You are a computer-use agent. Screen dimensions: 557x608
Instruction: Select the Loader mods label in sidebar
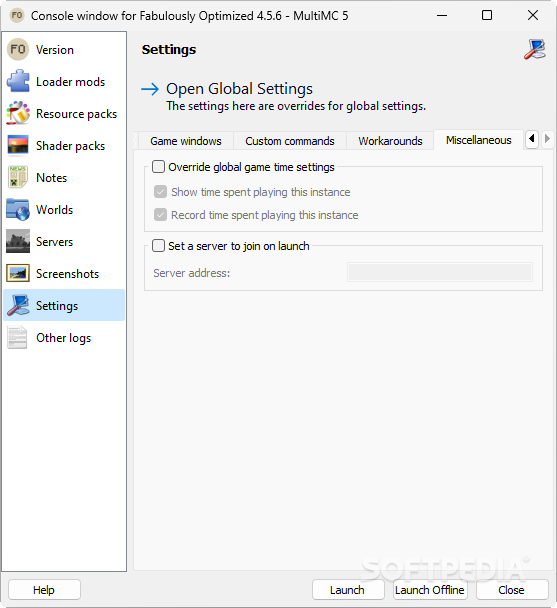coord(71,82)
